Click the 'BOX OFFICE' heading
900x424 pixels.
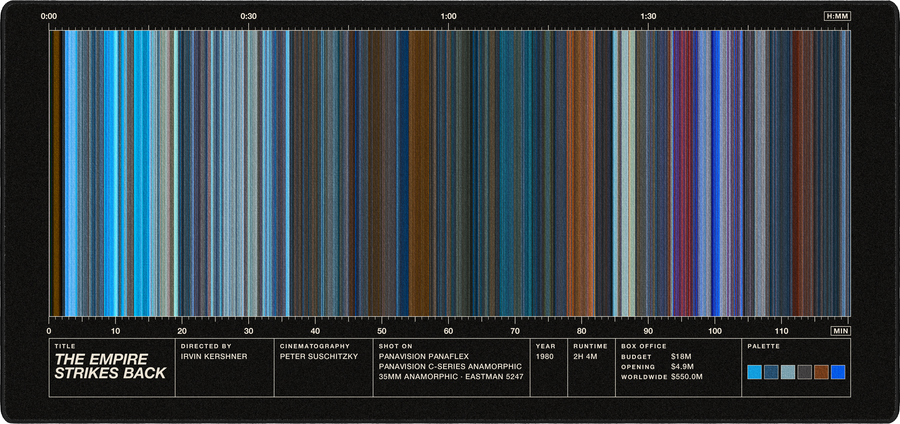[x=644, y=347]
